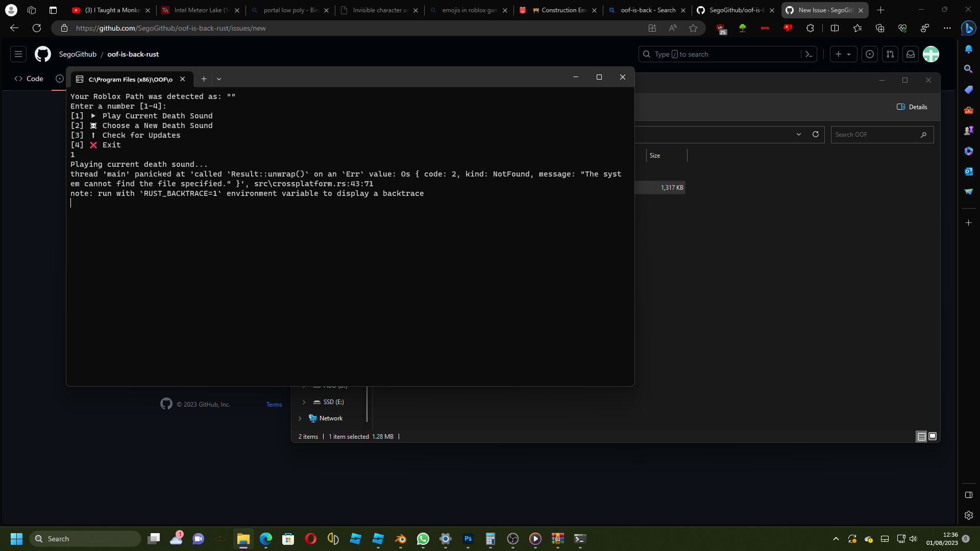Expand the Network node in File Explorer

pyautogui.click(x=300, y=418)
